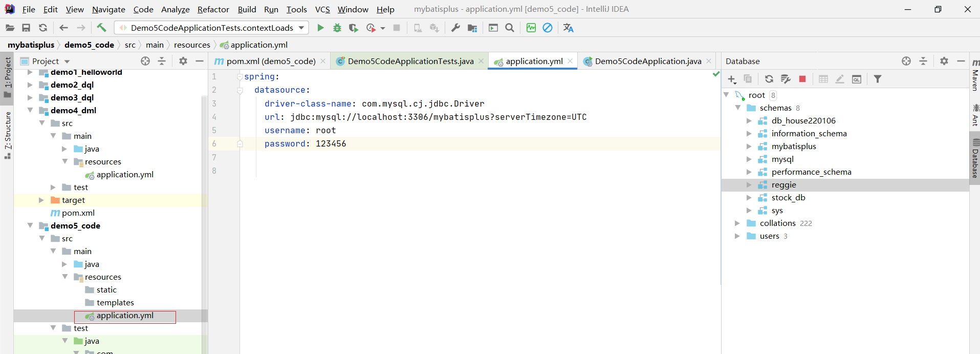Image resolution: width=980 pixels, height=354 pixels.
Task: Click the mybatisplus root breadcrumb
Action: 31,45
